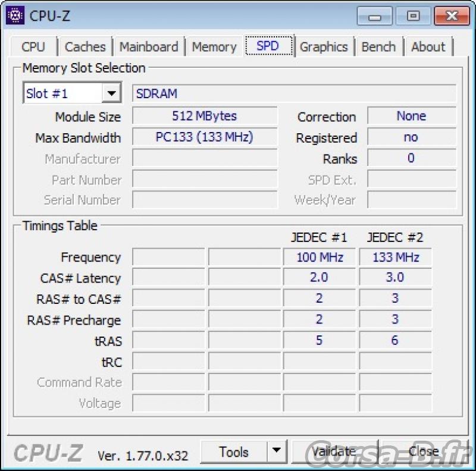Viewport: 476px width, 471px height.
Task: Go to the Mainboard tab
Action: click(x=149, y=47)
